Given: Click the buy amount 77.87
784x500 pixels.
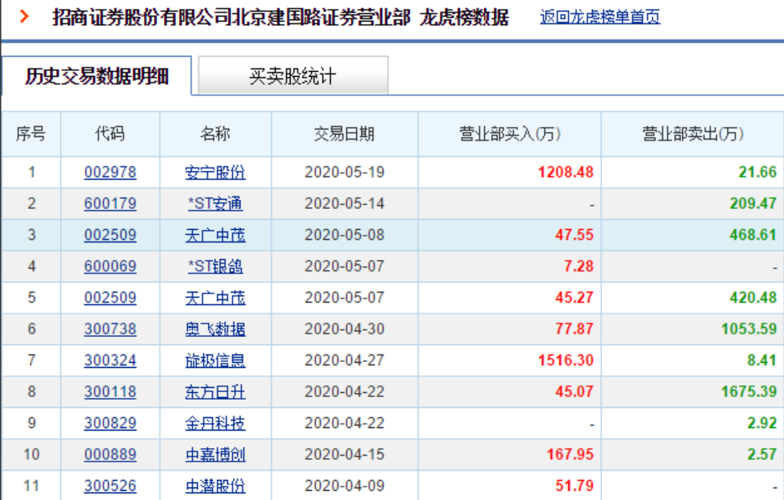Looking at the screenshot, I should [x=574, y=329].
